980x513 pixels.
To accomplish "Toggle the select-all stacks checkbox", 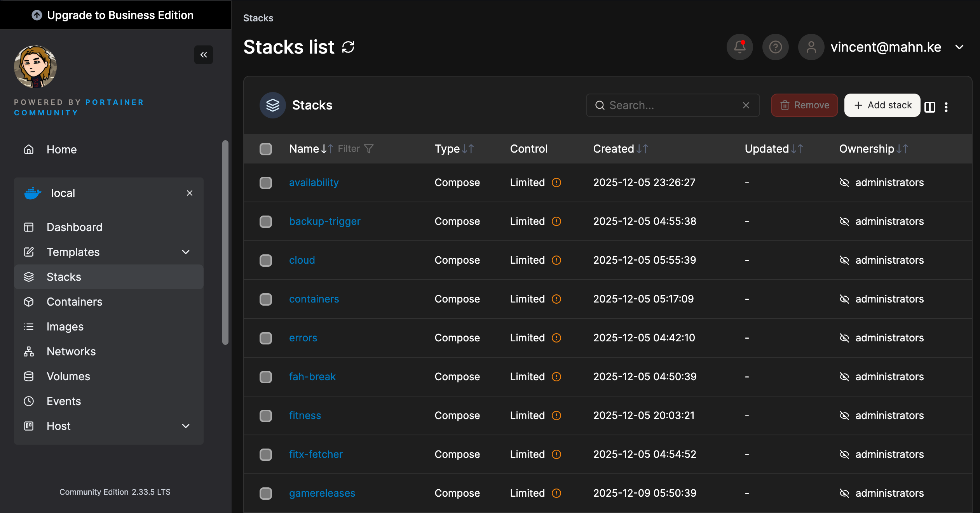I will click(266, 149).
